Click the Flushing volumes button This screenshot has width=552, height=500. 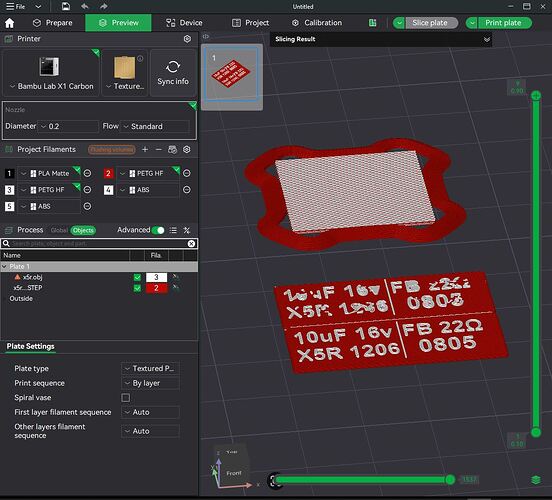pyautogui.click(x=112, y=150)
